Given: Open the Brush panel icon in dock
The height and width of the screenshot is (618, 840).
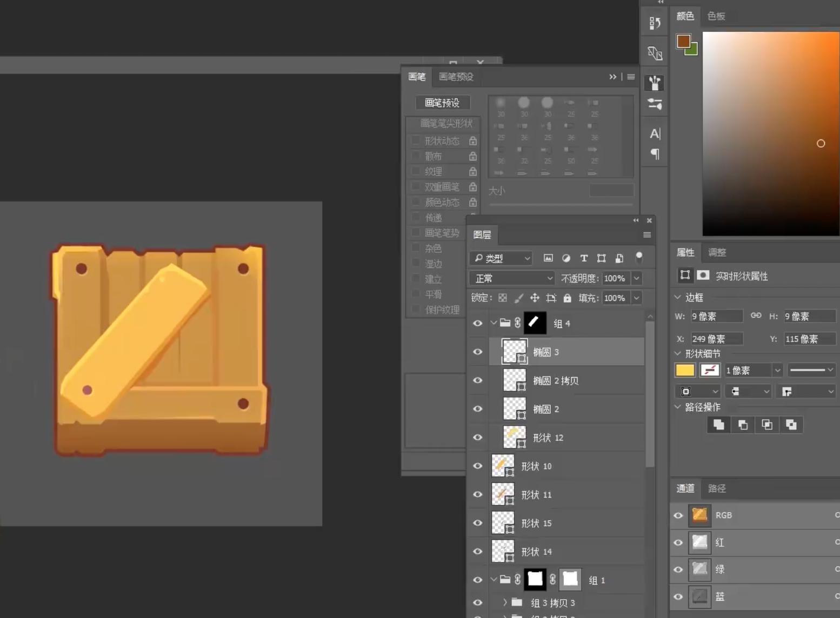Looking at the screenshot, I should [x=655, y=83].
